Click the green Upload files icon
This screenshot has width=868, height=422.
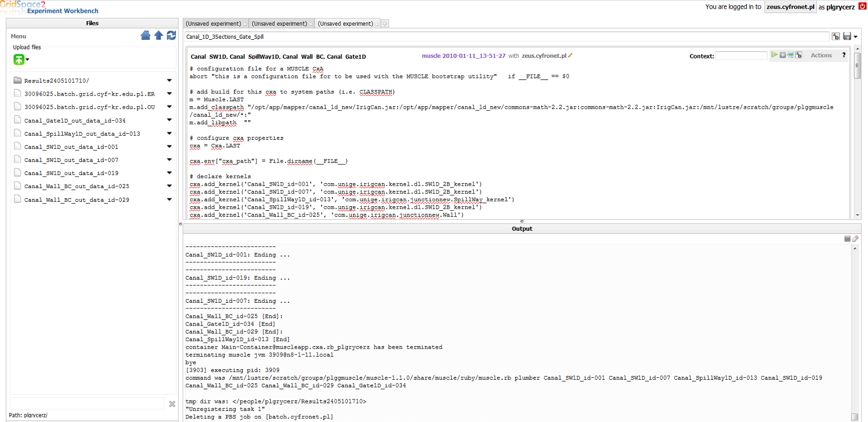[19, 59]
